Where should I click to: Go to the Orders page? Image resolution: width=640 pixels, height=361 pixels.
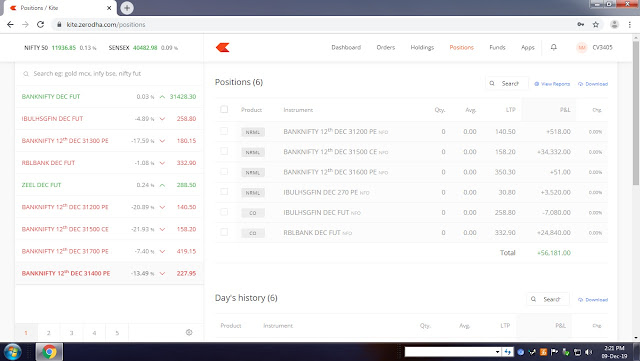[386, 47]
